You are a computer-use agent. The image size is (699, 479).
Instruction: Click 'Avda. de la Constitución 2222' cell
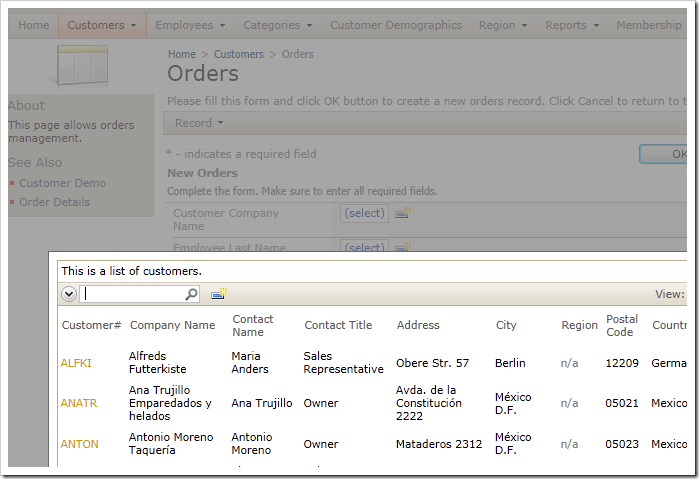click(428, 403)
